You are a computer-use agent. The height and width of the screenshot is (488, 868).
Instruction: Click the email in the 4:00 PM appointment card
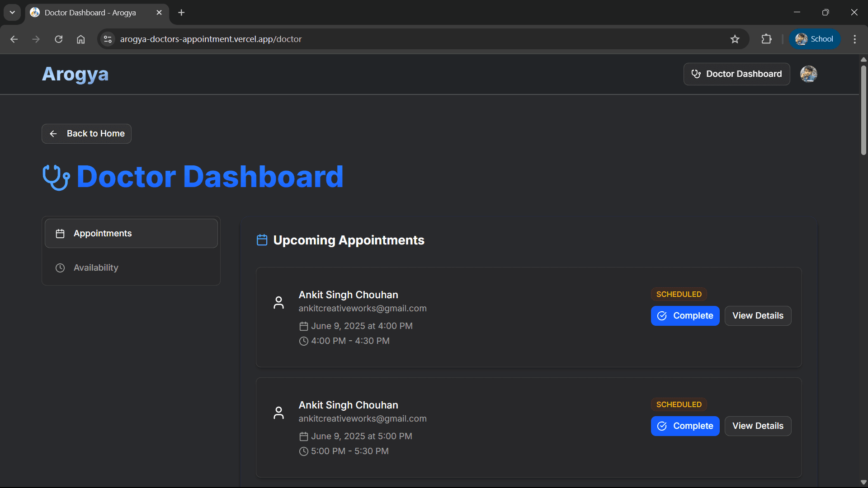[363, 309]
